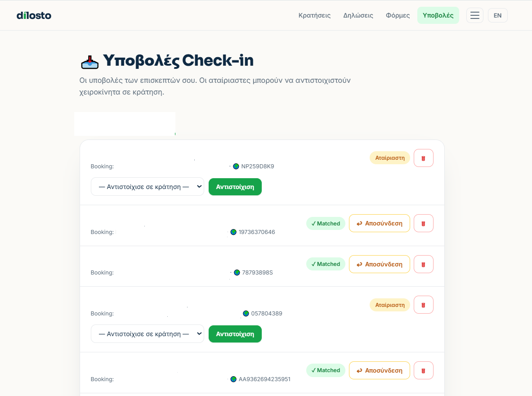The image size is (532, 396).
Task: Click the Αταίριαστη badge for NP259D8K9
Action: pyautogui.click(x=390, y=158)
